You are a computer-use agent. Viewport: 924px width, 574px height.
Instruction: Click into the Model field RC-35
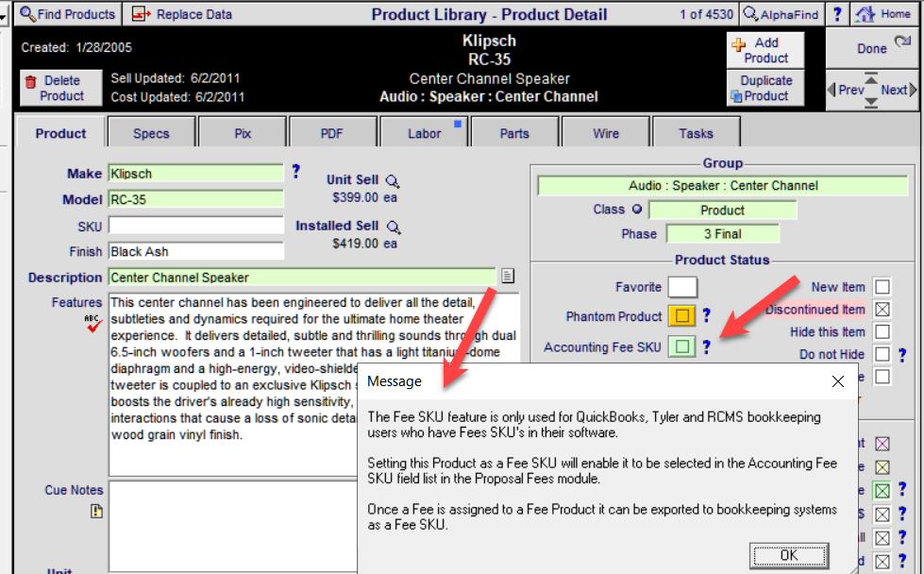coord(195,199)
